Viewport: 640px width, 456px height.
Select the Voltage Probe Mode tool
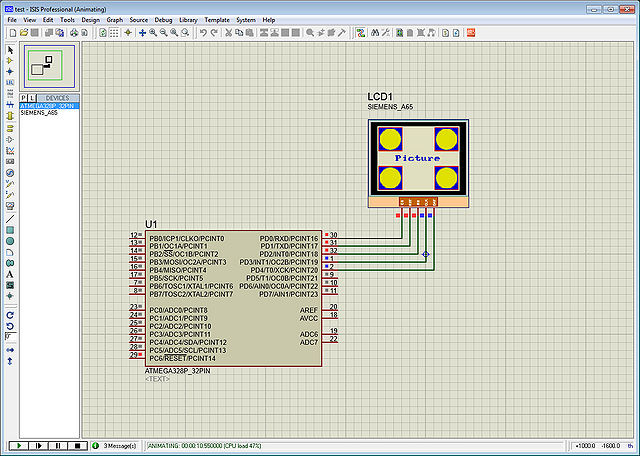point(10,184)
